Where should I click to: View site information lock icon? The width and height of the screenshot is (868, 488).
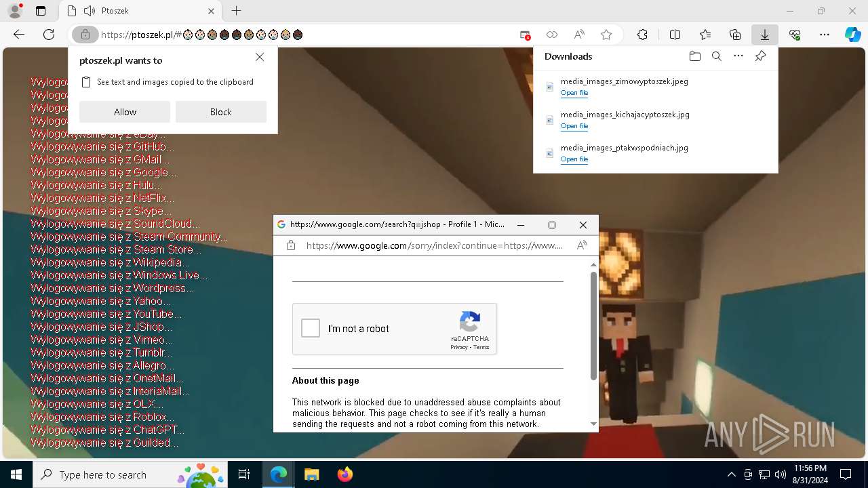point(85,35)
